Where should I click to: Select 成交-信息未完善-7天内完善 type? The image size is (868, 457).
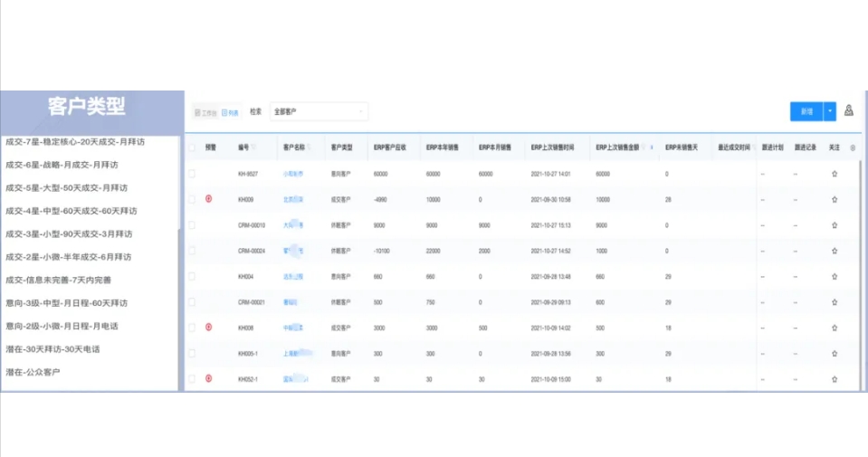[x=59, y=280]
